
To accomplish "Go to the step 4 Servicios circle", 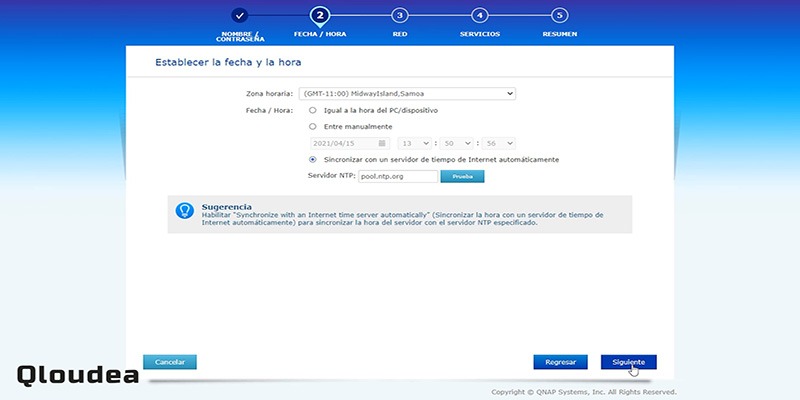I will tap(480, 15).
